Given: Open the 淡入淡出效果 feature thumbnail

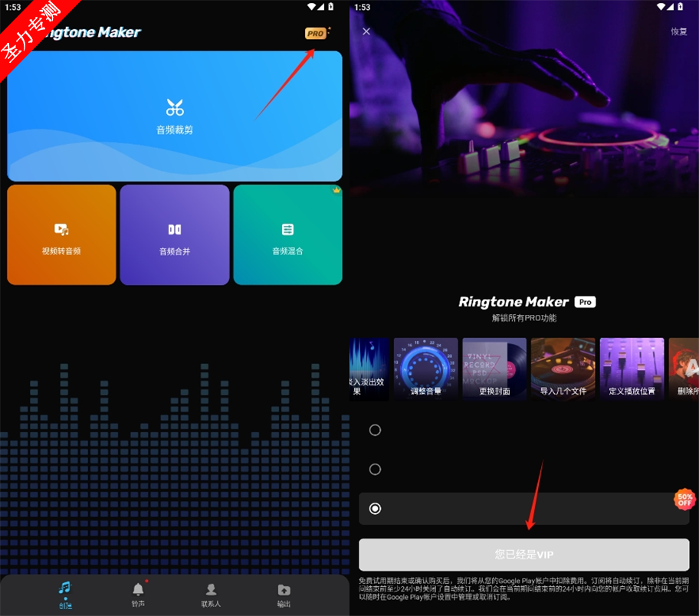Looking at the screenshot, I should click(x=369, y=369).
